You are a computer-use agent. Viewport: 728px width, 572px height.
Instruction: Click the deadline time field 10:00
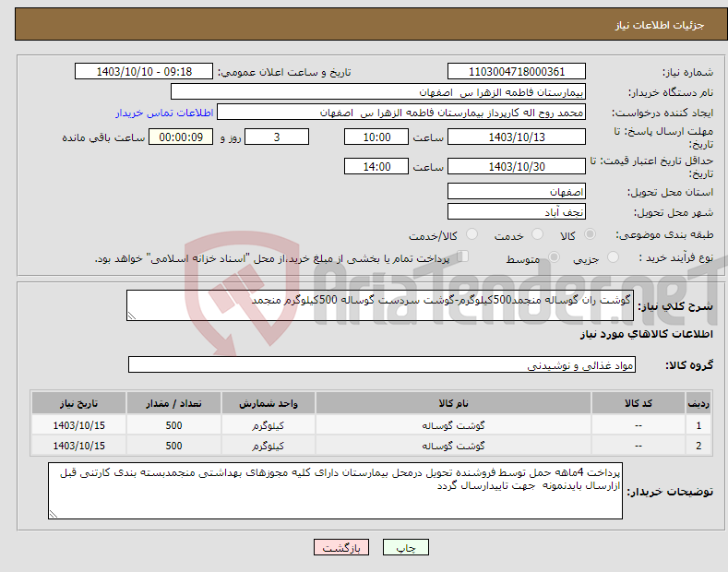coord(376,137)
